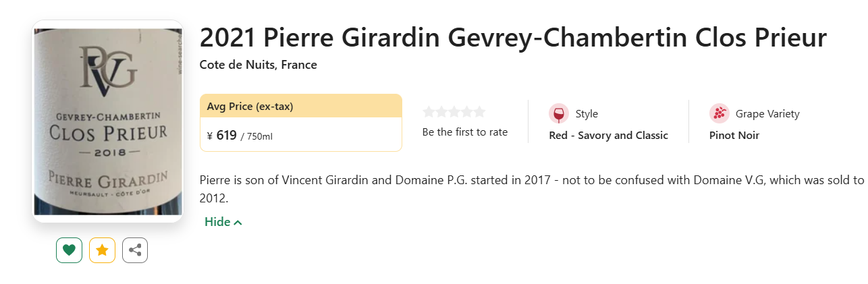Click the Grape Variety label
The width and height of the screenshot is (868, 284).
[x=767, y=113]
